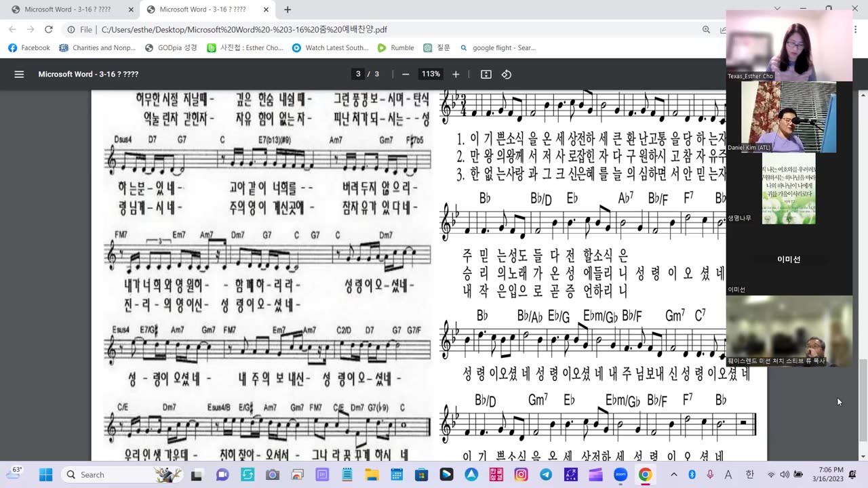Select the 생명나무 participant thumbnail

click(x=789, y=188)
